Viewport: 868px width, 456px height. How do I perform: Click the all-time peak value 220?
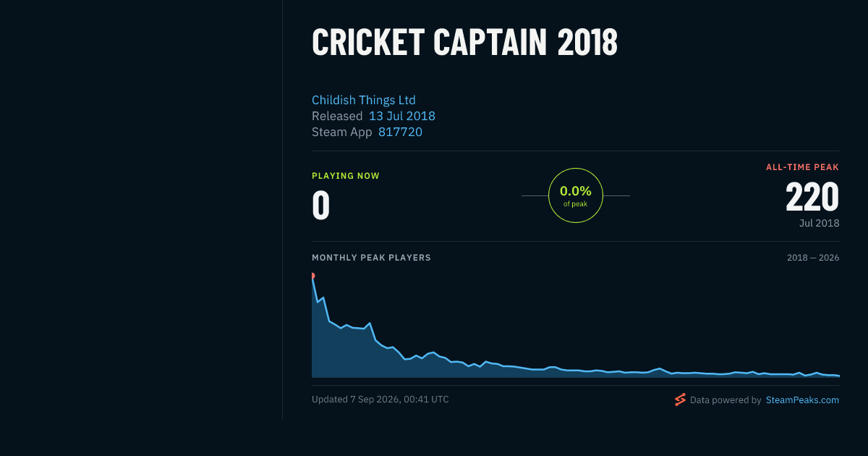pos(812,197)
